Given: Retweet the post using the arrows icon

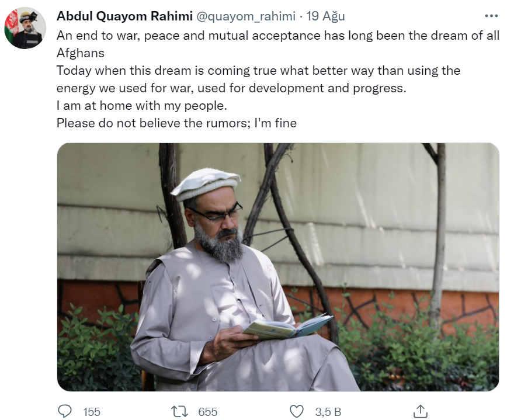Looking at the screenshot, I should [180, 411].
